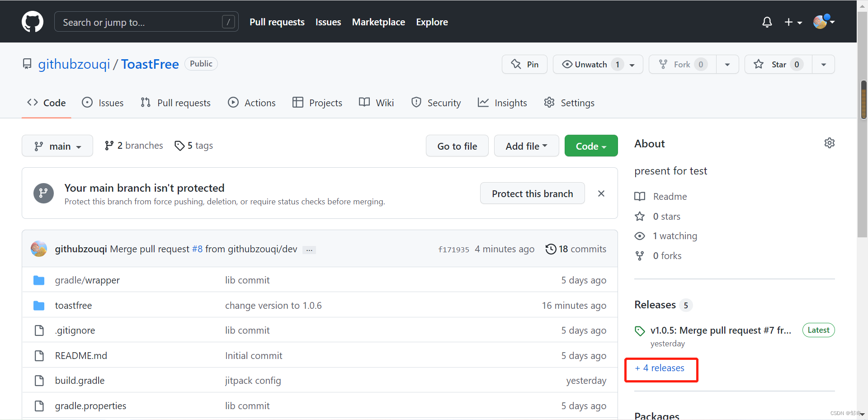This screenshot has width=868, height=420.
Task: Open 'Initial commit' commit message
Action: coord(254,356)
